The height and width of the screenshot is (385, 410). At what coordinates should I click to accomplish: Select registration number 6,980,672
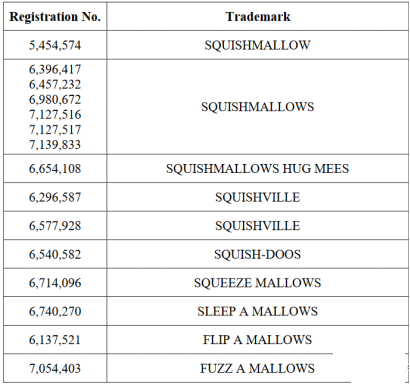click(55, 99)
